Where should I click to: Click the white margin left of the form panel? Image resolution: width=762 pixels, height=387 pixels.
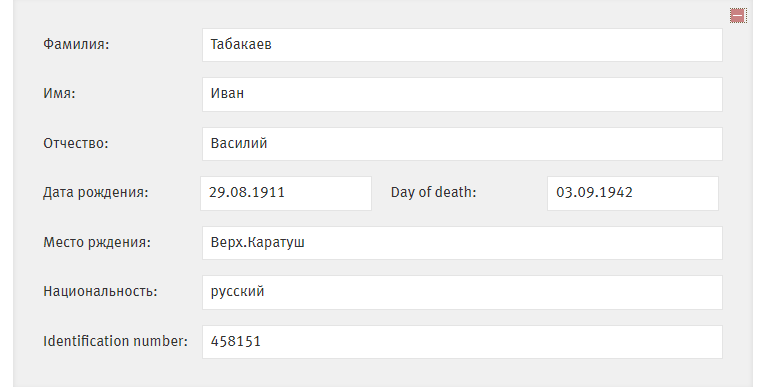point(6,194)
